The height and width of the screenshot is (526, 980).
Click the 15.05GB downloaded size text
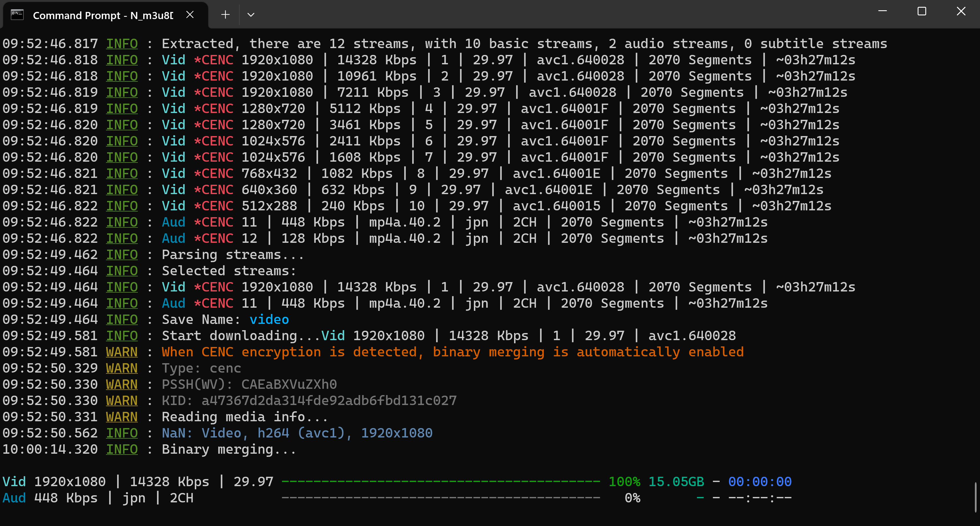click(676, 482)
